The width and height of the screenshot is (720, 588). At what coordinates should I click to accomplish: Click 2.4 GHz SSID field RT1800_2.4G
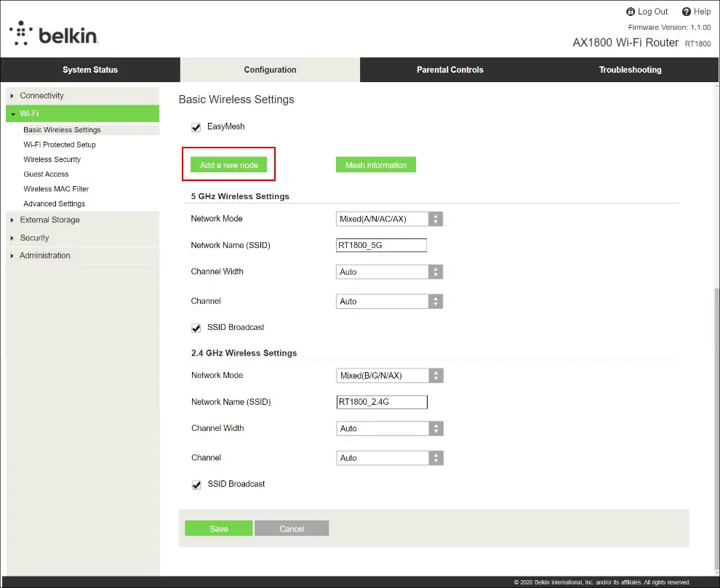382,402
